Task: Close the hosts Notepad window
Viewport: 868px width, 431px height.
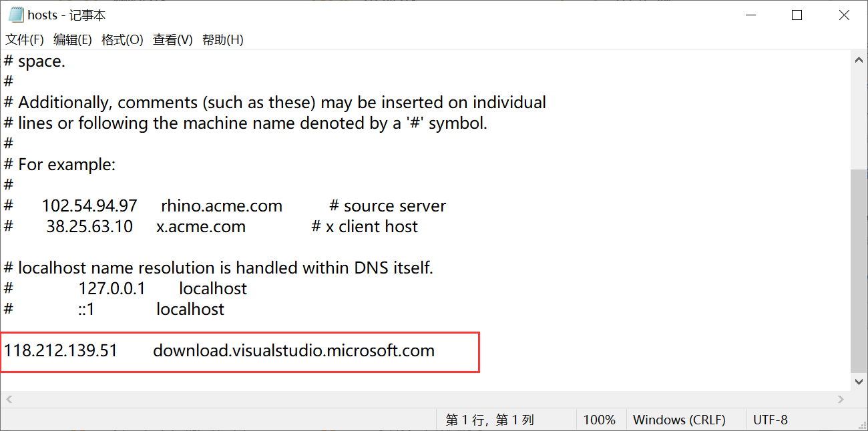Action: [845, 15]
